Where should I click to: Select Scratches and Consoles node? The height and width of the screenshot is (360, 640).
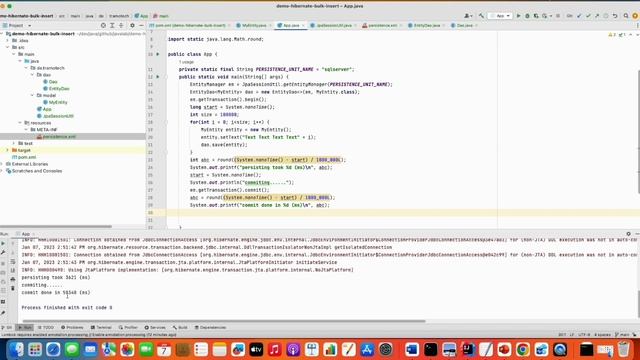click(x=34, y=171)
